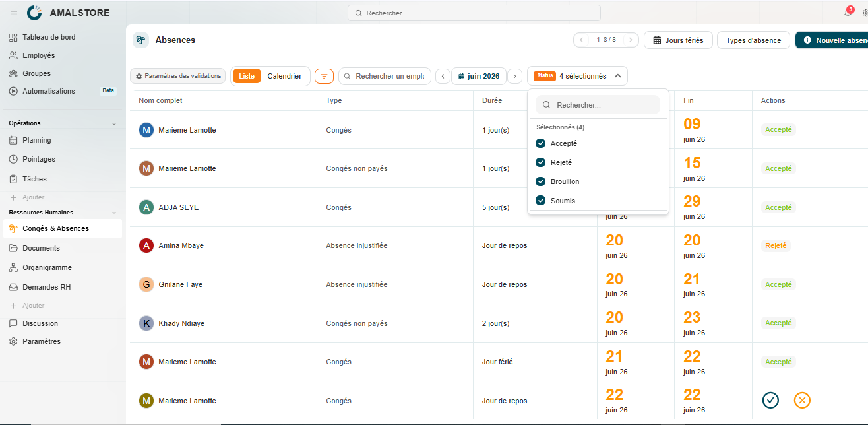Viewport: 868px width, 425px height.
Task: Click previous page arrow beside 1–8 / 8
Action: click(x=581, y=40)
